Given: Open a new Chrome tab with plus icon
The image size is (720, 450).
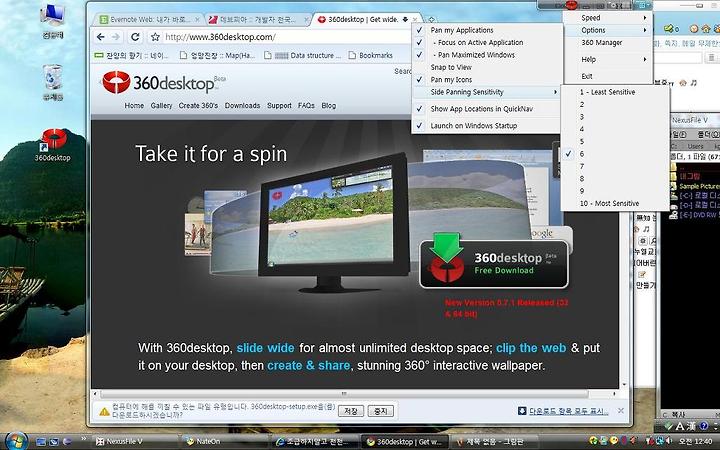Looking at the screenshot, I should (431, 19).
